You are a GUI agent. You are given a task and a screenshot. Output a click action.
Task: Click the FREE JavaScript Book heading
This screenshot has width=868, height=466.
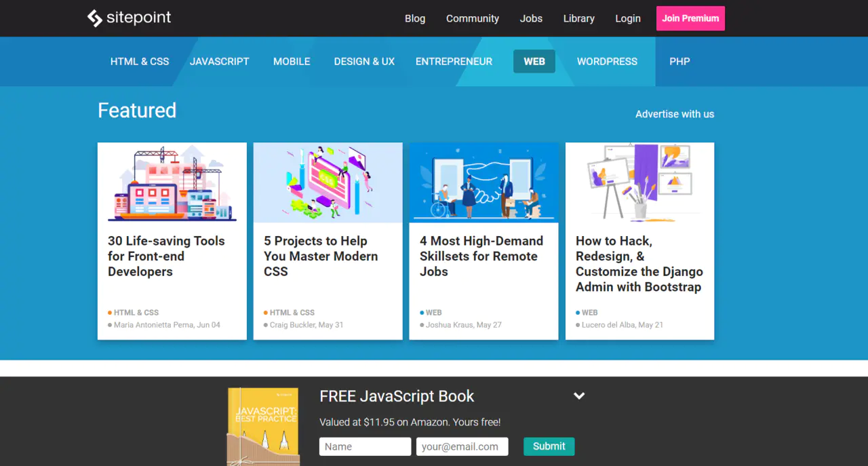tap(397, 396)
